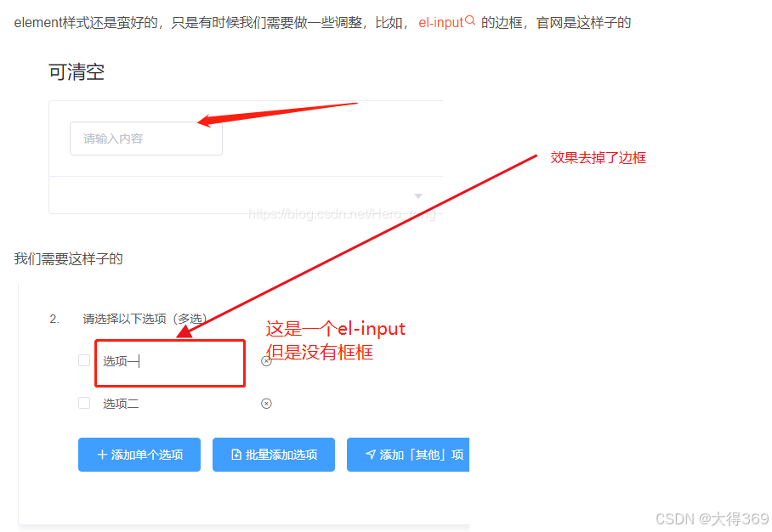Image resolution: width=772 pixels, height=532 pixels.
Task: Click the clear icon of the 请输入内容 input
Action: coord(210,138)
